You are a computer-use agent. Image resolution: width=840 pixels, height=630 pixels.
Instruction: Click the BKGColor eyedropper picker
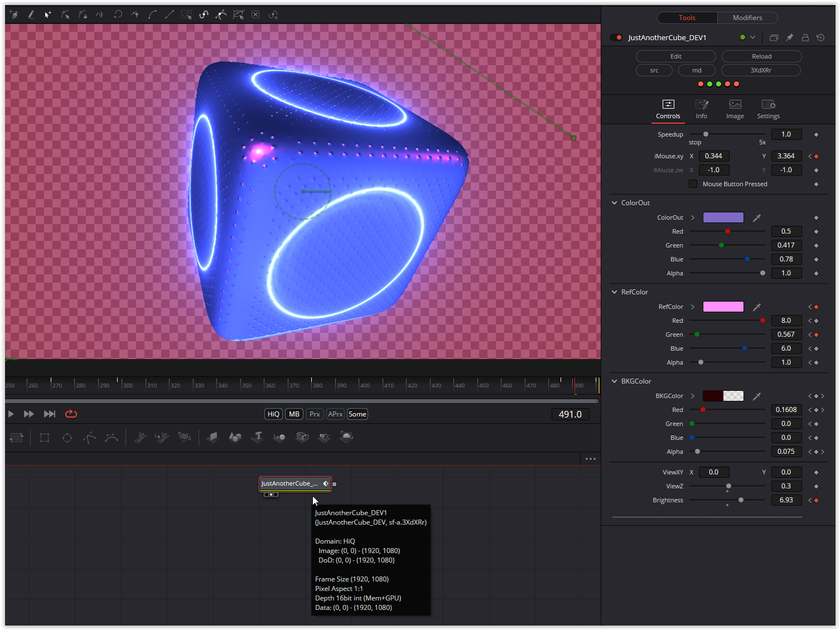point(757,396)
